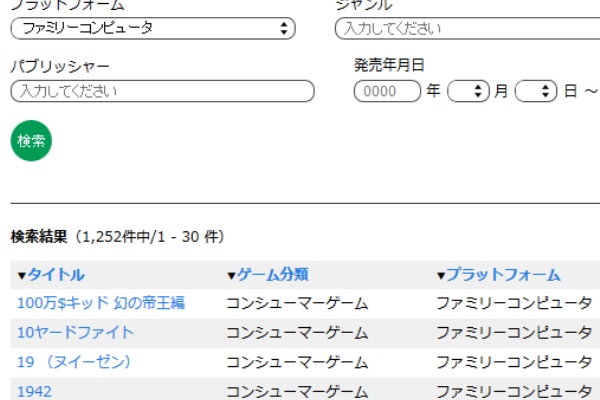Click the パブリッシャー label
Viewport: 600px width, 400px height.
(60, 67)
